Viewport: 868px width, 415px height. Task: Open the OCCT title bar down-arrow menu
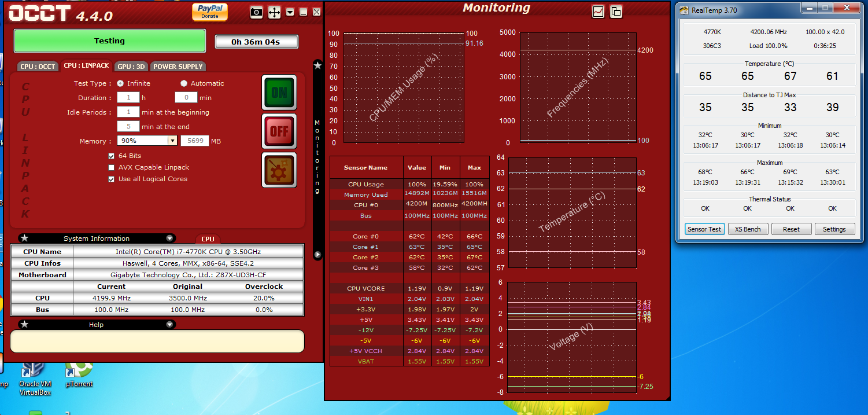tap(290, 12)
